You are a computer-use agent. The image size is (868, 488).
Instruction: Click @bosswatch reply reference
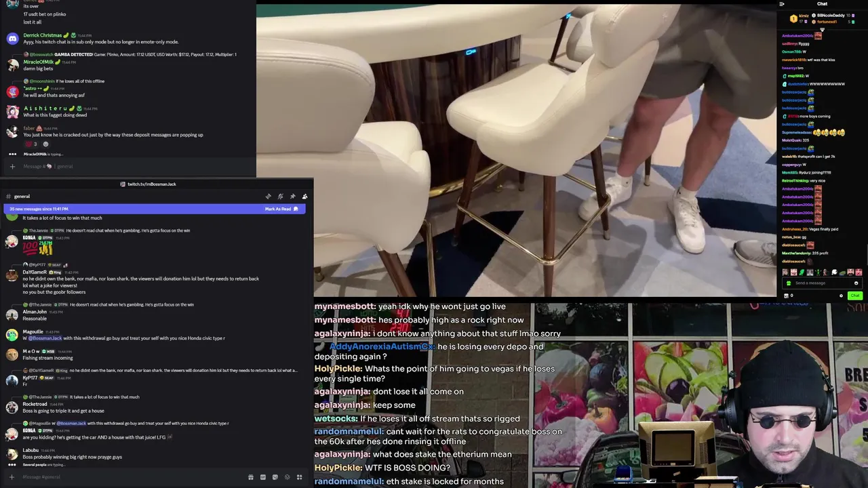41,54
